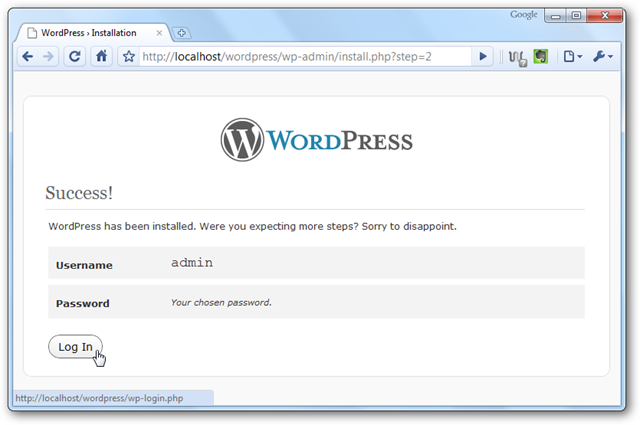Open the Page menu dropdown
The height and width of the screenshot is (425, 640).
[572, 56]
